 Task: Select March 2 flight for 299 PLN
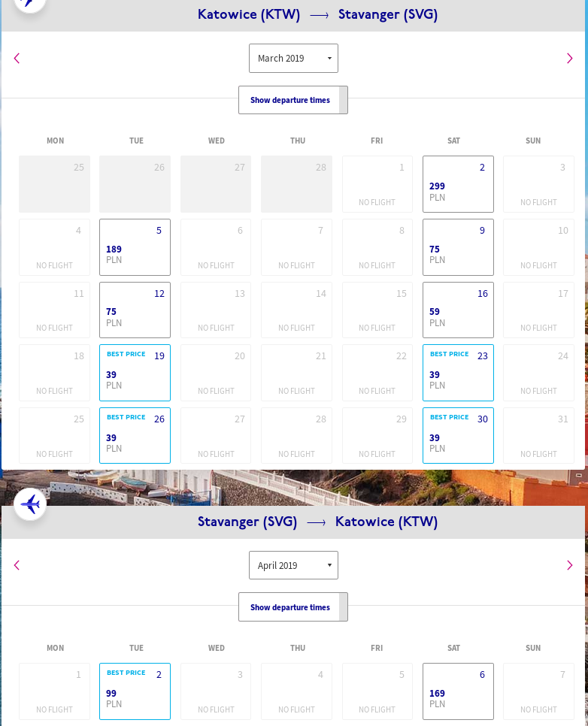click(x=458, y=184)
